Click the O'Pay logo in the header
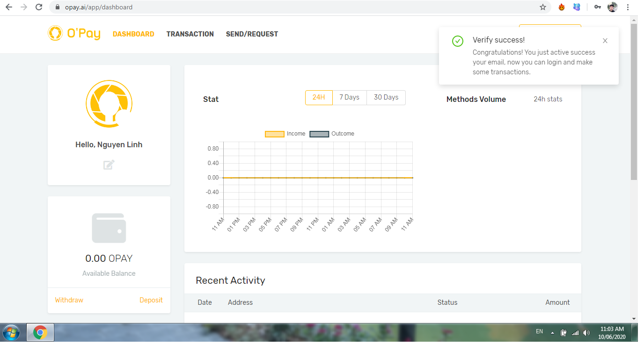 click(x=74, y=34)
